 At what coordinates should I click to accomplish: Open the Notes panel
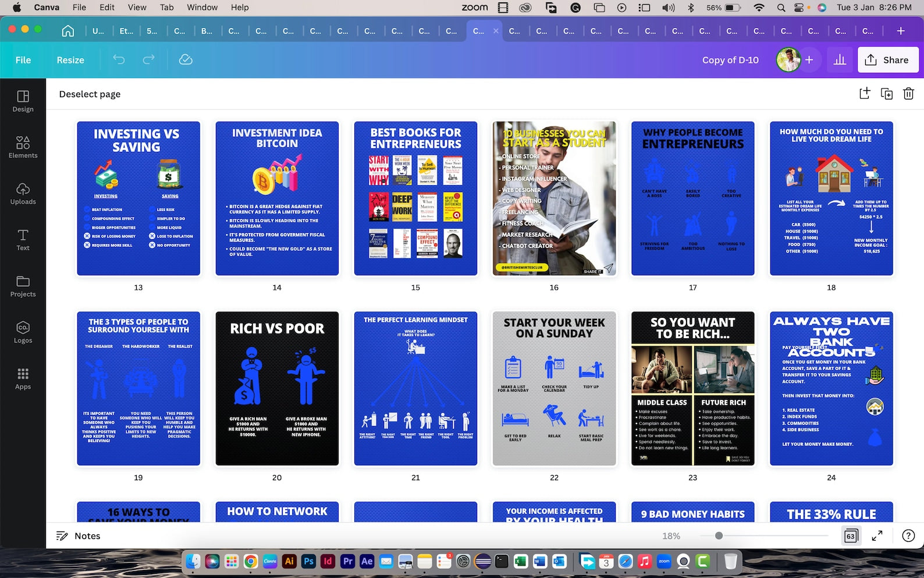point(78,536)
